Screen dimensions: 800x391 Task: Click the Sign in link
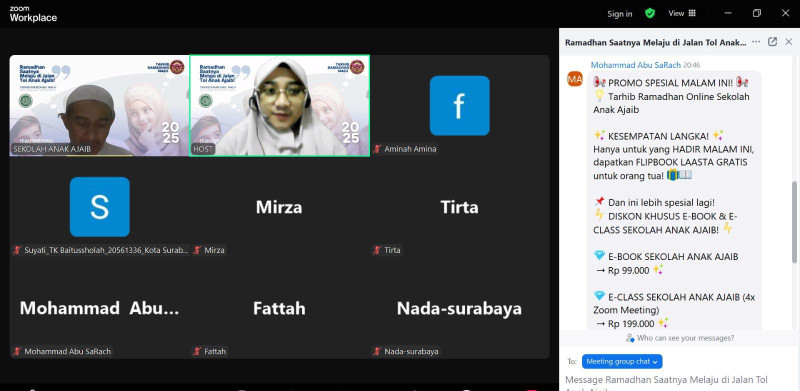click(619, 14)
